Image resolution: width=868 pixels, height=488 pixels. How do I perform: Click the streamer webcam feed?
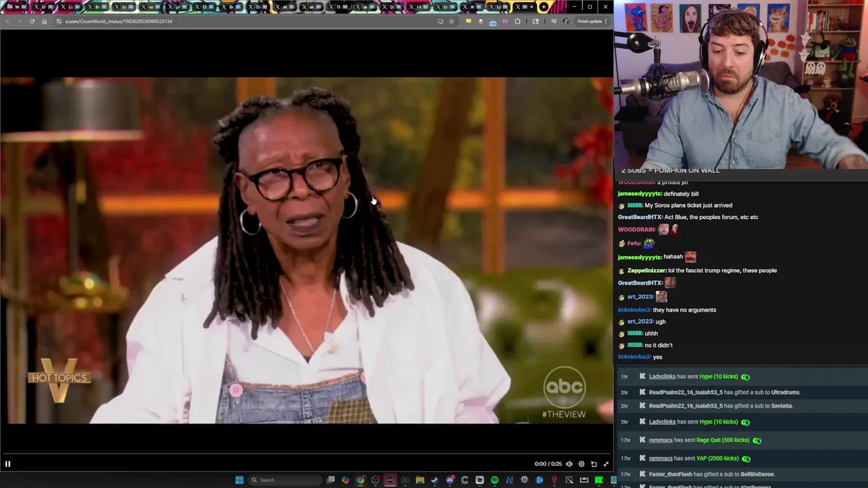click(x=741, y=85)
